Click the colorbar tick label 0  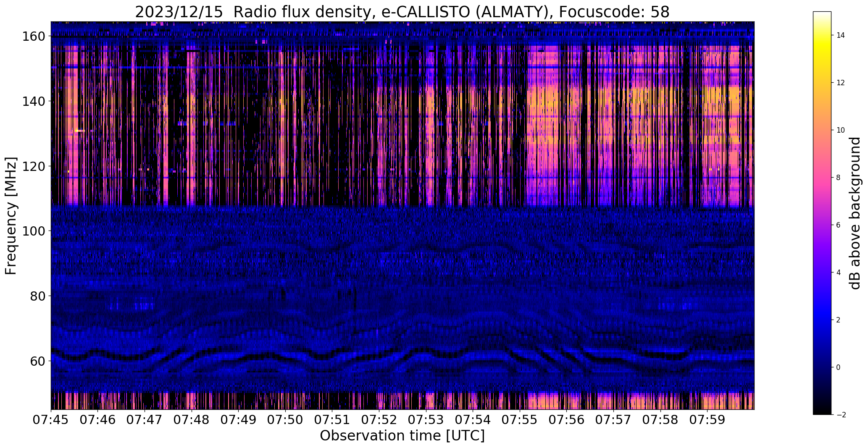tap(839, 367)
